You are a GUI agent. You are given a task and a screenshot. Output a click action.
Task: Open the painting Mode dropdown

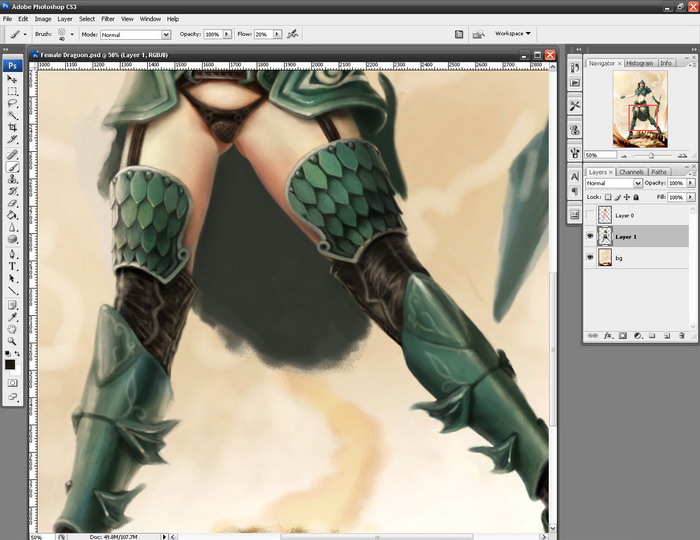(136, 34)
